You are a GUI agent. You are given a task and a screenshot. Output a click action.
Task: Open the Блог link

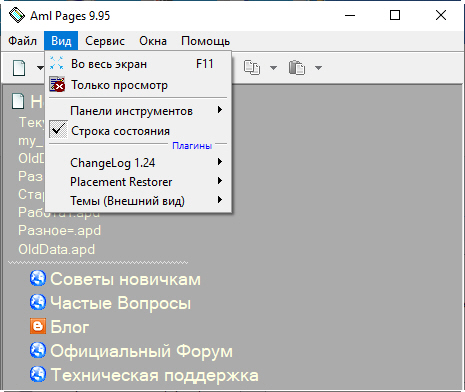pyautogui.click(x=69, y=327)
